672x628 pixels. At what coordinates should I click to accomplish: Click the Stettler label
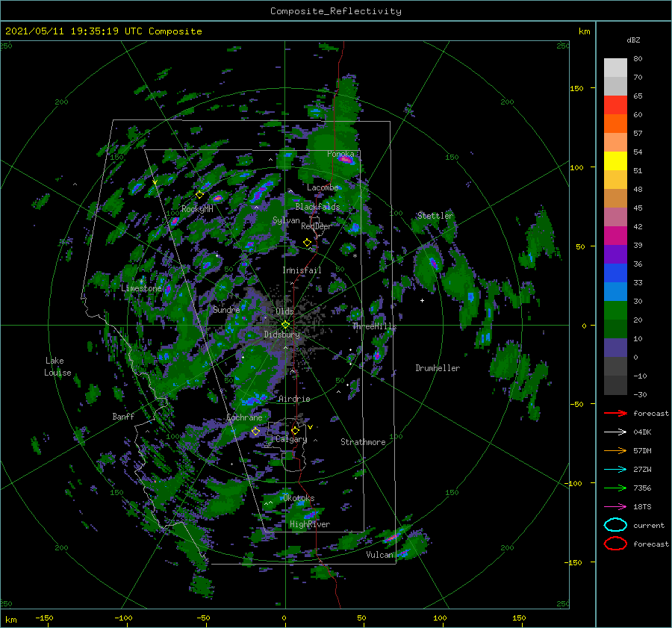coord(435,216)
